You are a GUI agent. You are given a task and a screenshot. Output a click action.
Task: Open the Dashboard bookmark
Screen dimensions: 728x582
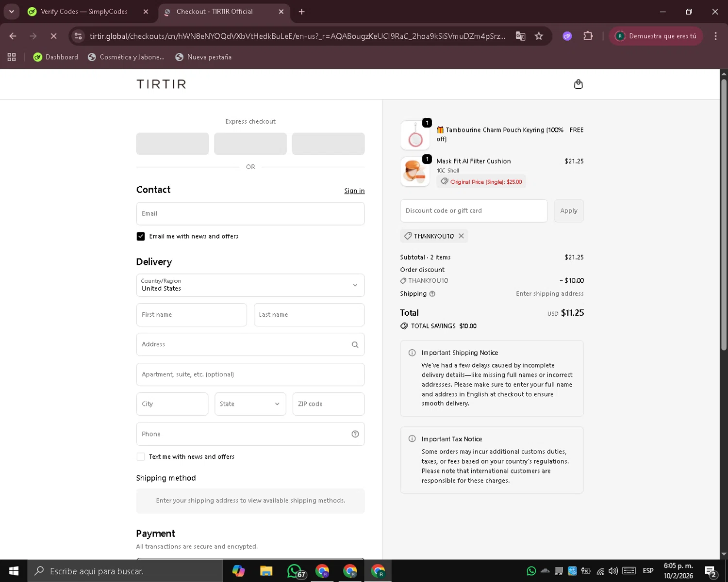point(55,57)
